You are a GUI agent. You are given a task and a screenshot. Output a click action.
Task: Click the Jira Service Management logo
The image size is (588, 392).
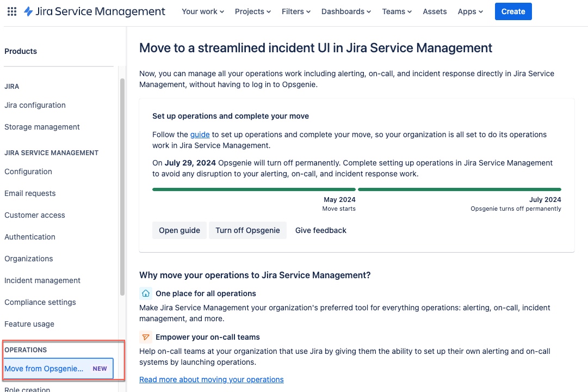(x=92, y=11)
